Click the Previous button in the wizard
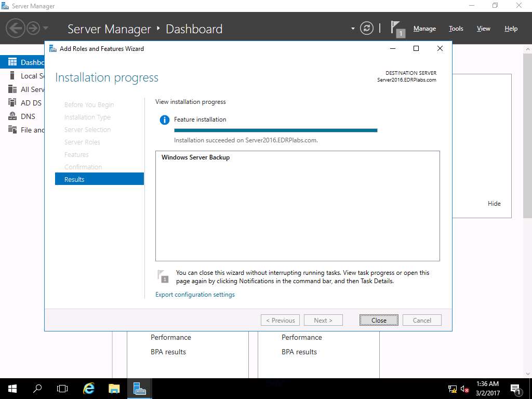The height and width of the screenshot is (399, 532). (280, 320)
